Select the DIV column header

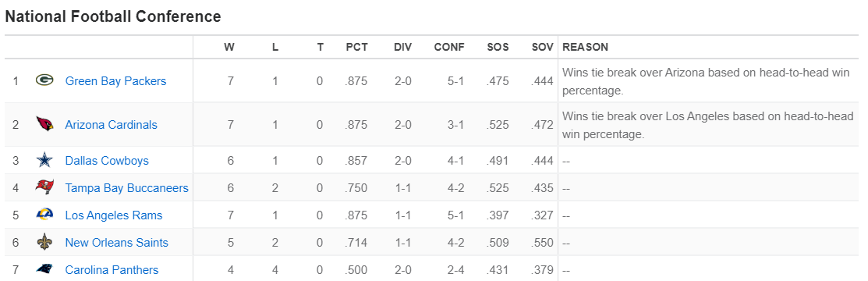(403, 47)
